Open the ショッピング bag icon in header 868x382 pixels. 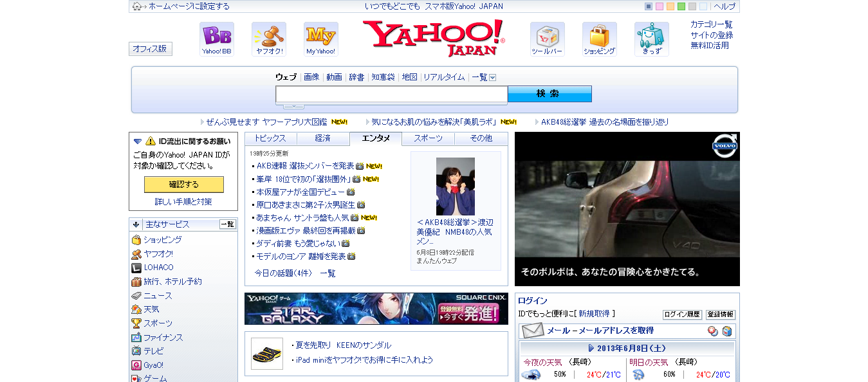600,39
